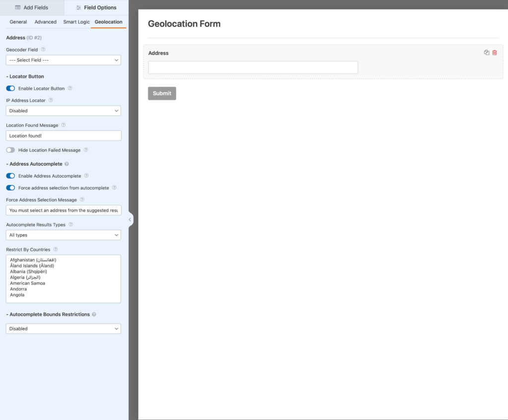The image size is (508, 420).
Task: Turn on Hide Location Failed Message
Action: (10, 150)
